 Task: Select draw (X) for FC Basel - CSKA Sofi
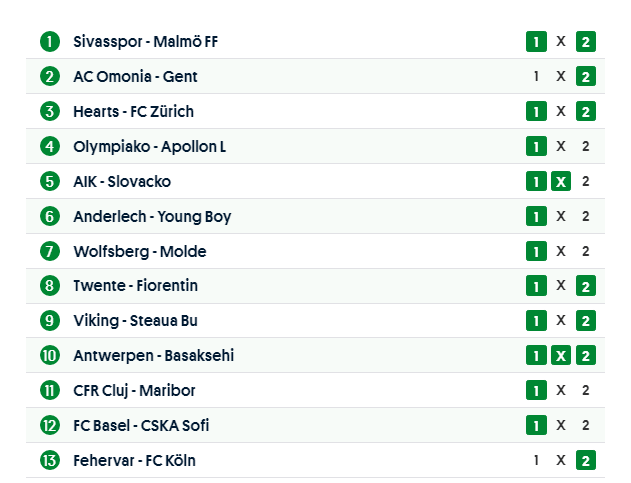(x=561, y=425)
